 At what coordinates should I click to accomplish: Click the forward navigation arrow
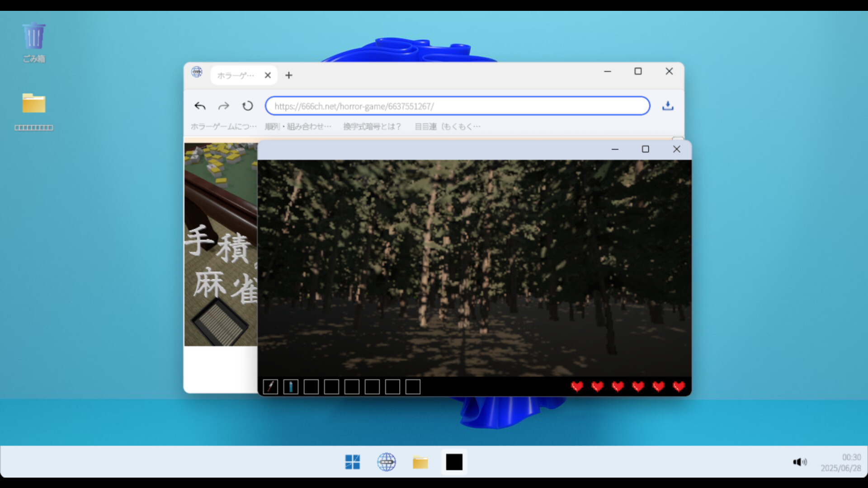pos(224,106)
